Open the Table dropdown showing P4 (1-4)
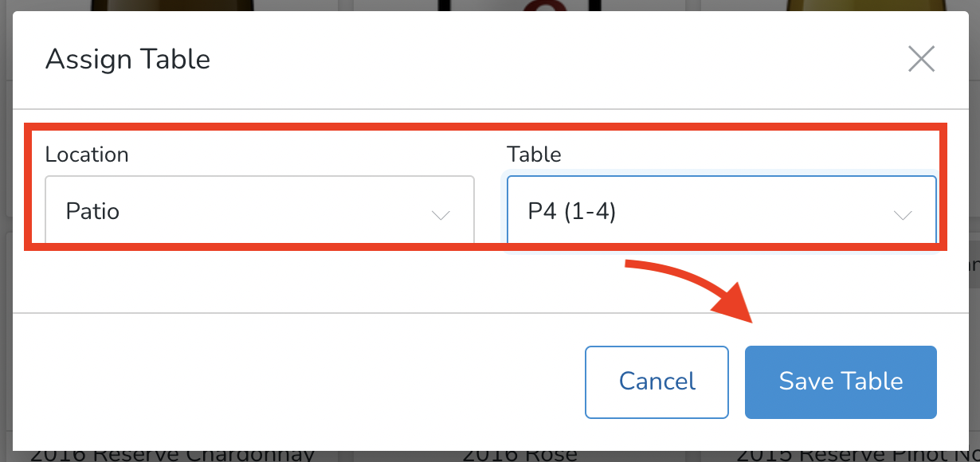This screenshot has height=462, width=980. click(721, 212)
